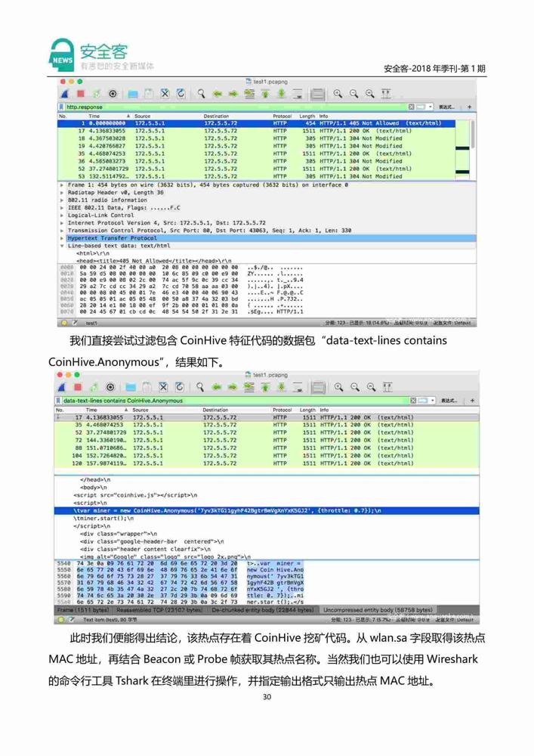Switch to 'Frame (1511 bytes)' byte view tab
This screenshot has width=534, height=756.
pyautogui.click(x=83, y=610)
